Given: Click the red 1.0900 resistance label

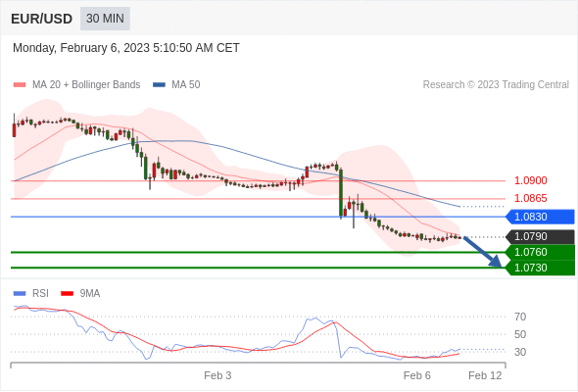Looking at the screenshot, I should [530, 180].
